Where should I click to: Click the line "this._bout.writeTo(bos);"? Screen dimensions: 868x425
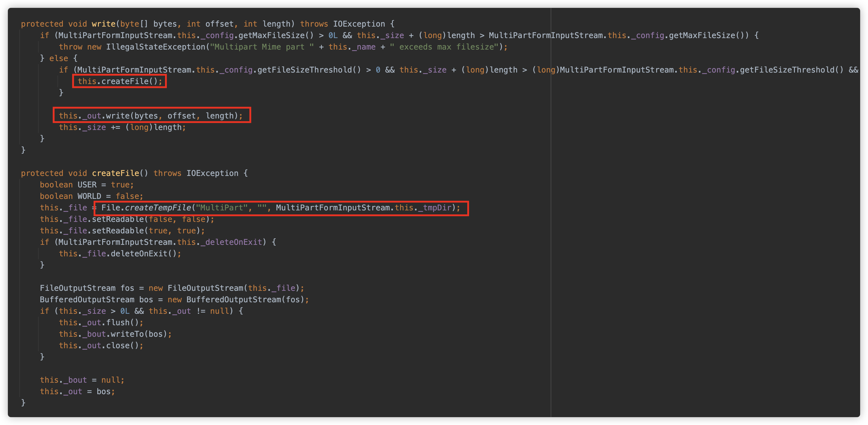click(115, 334)
